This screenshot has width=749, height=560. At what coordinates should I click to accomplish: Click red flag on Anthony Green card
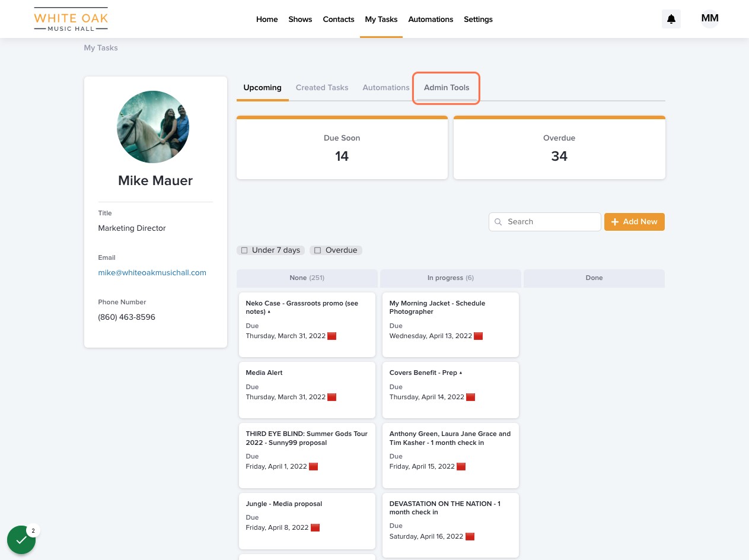(461, 466)
